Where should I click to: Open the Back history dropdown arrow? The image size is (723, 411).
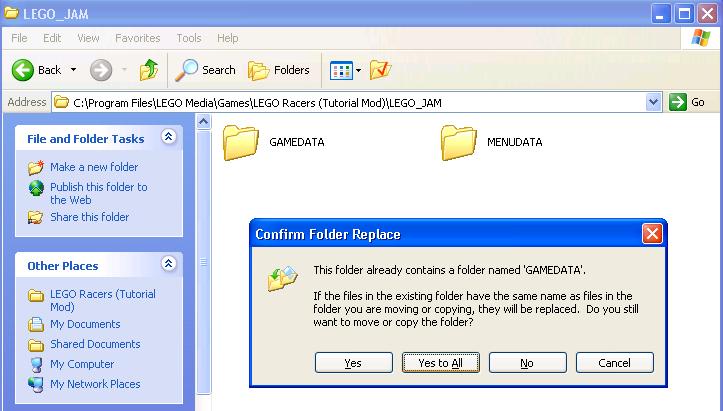(x=73, y=70)
